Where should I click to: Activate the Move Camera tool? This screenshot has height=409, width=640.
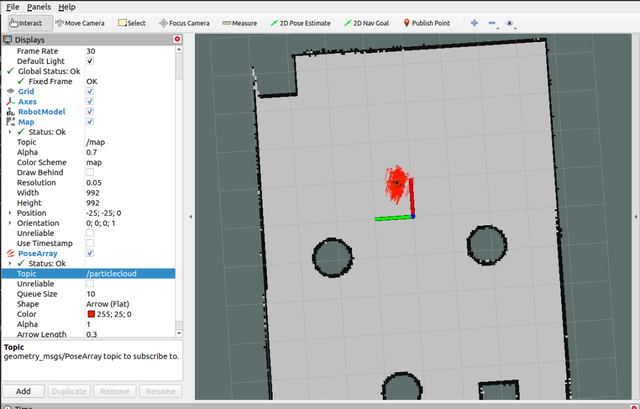coord(82,23)
